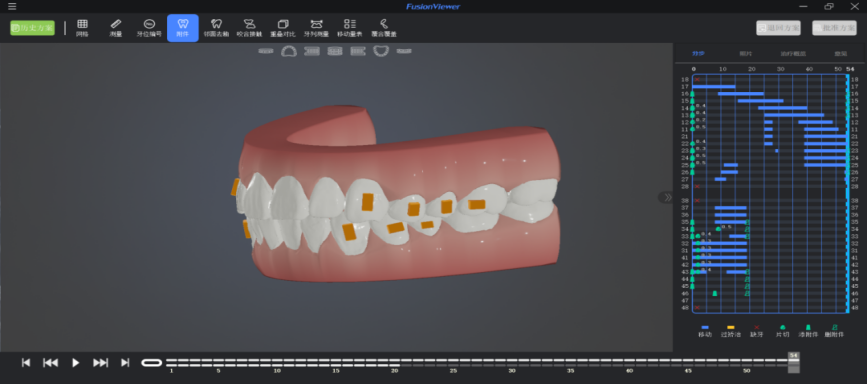Click the step 54 timeline slider handle
867x385 pixels.
click(794, 362)
